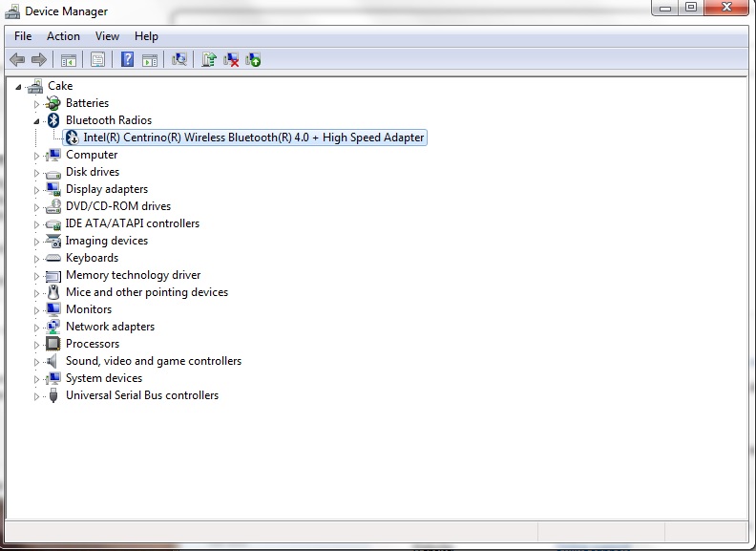Expand the Batteries category

[36, 104]
